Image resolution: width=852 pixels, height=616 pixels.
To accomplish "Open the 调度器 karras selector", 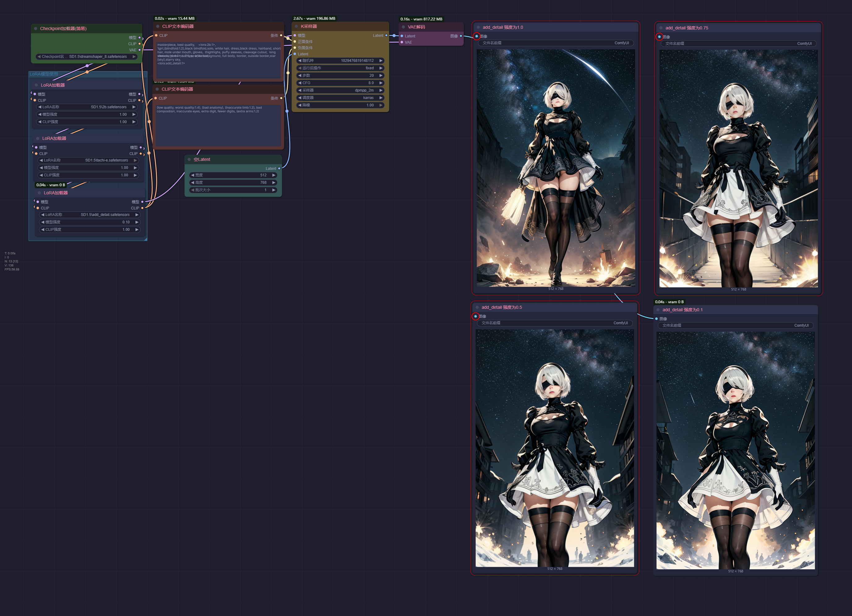I will [340, 98].
